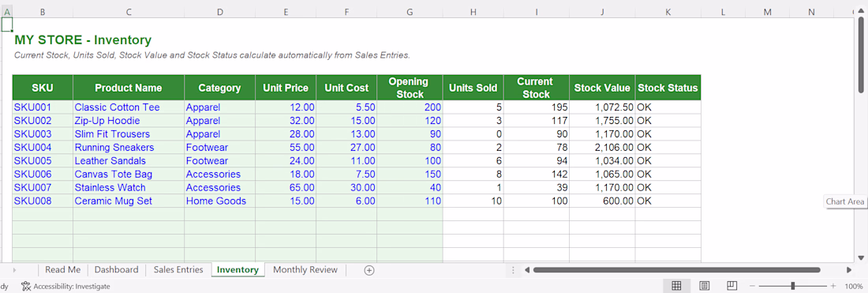Image resolution: width=868 pixels, height=293 pixels.
Task: Click the Units Sold header cell
Action: (x=473, y=88)
